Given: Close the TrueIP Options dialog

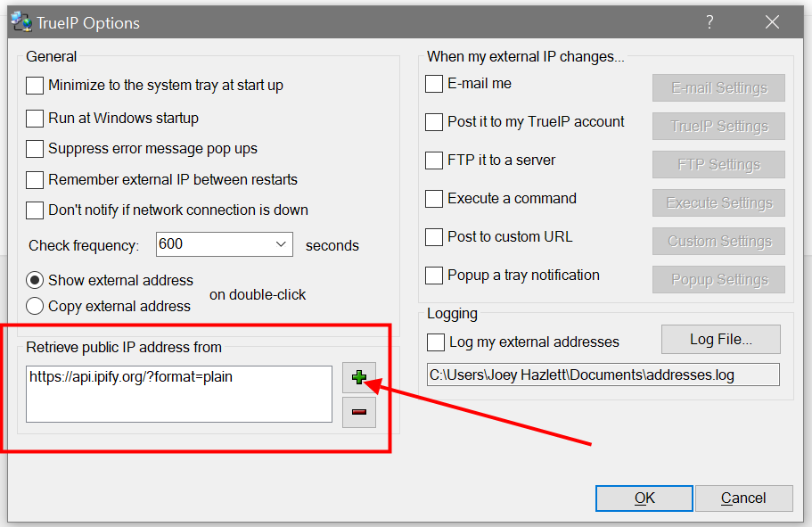Looking at the screenshot, I should (771, 23).
